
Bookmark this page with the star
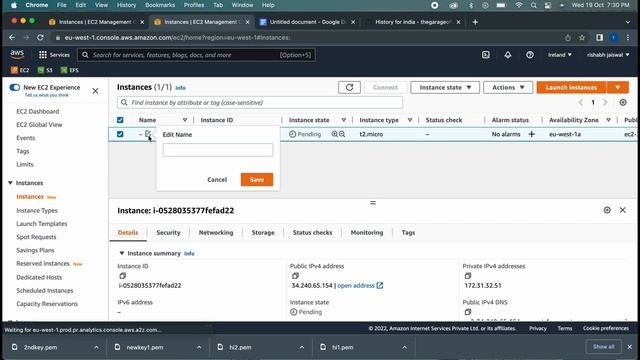click(582, 38)
